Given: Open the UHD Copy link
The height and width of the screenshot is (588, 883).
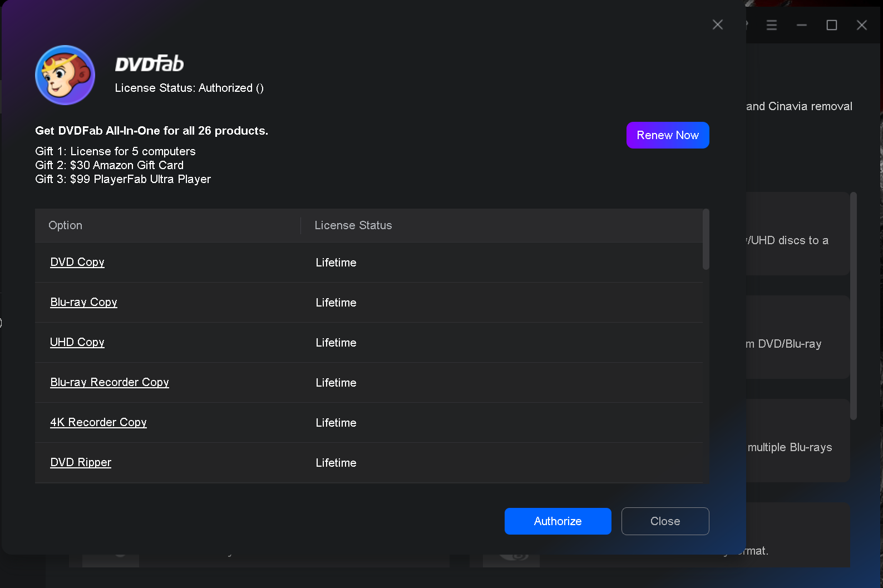Looking at the screenshot, I should click(77, 342).
